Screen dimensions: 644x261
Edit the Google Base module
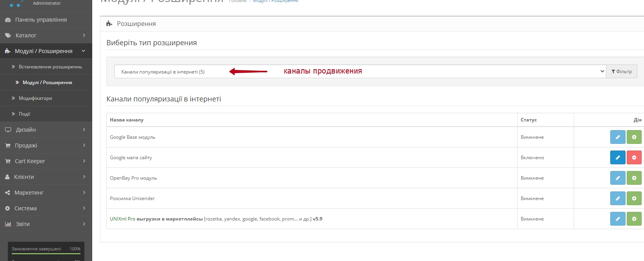[617, 137]
